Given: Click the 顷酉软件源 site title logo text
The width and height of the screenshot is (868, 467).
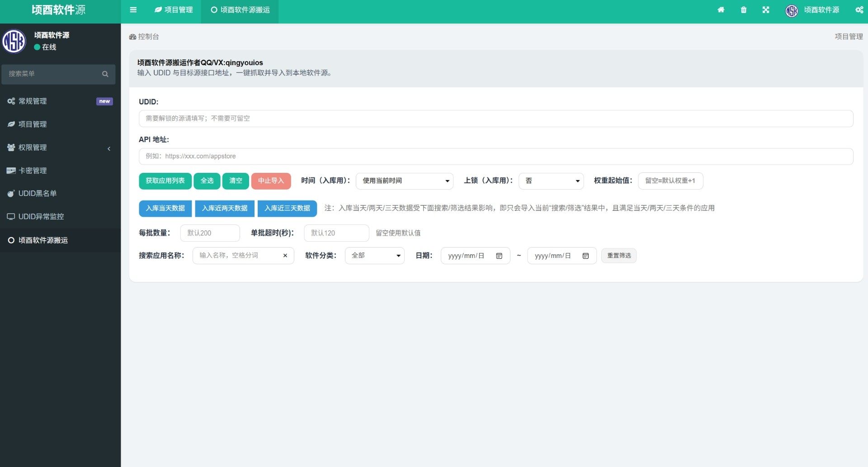Looking at the screenshot, I should 59,10.
